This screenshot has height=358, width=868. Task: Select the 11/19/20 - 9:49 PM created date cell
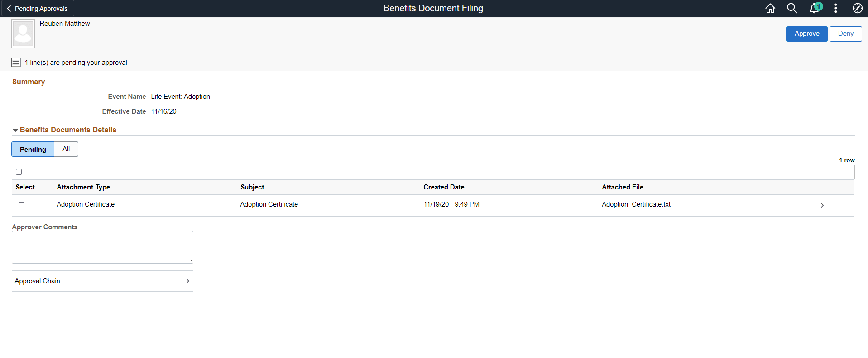(451, 204)
